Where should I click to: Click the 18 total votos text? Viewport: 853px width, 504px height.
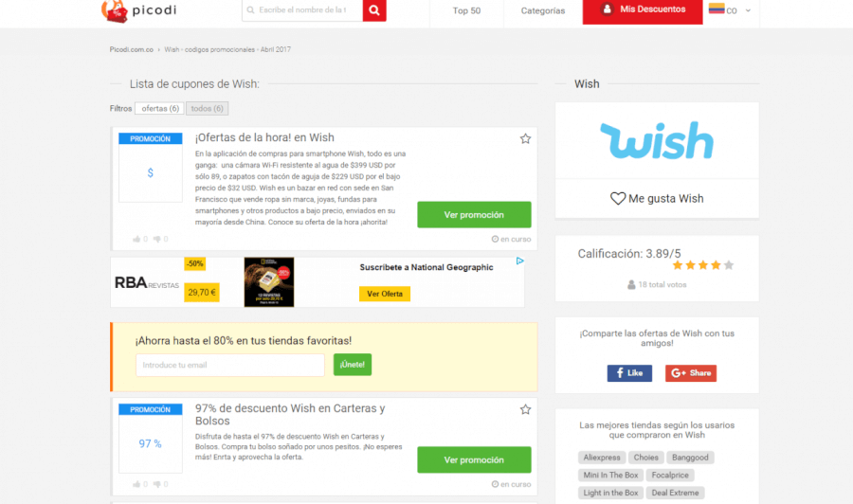coord(662,284)
